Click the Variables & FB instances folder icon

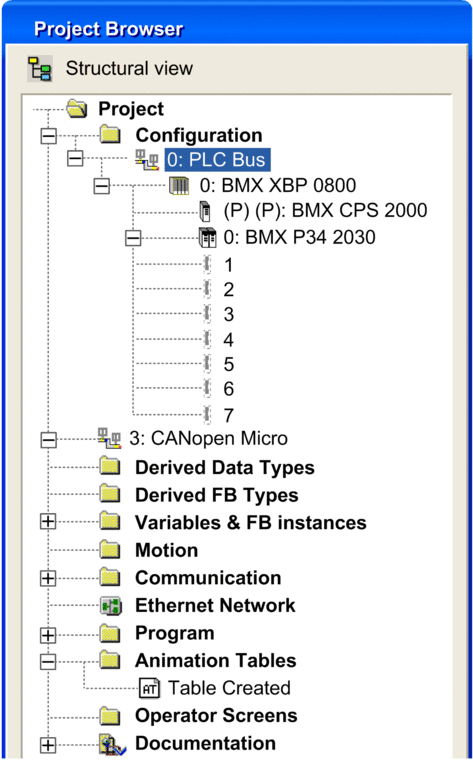click(x=110, y=521)
